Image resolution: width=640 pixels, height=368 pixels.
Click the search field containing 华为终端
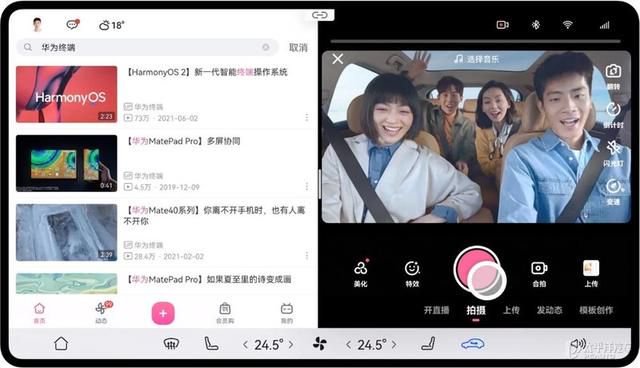click(x=147, y=47)
